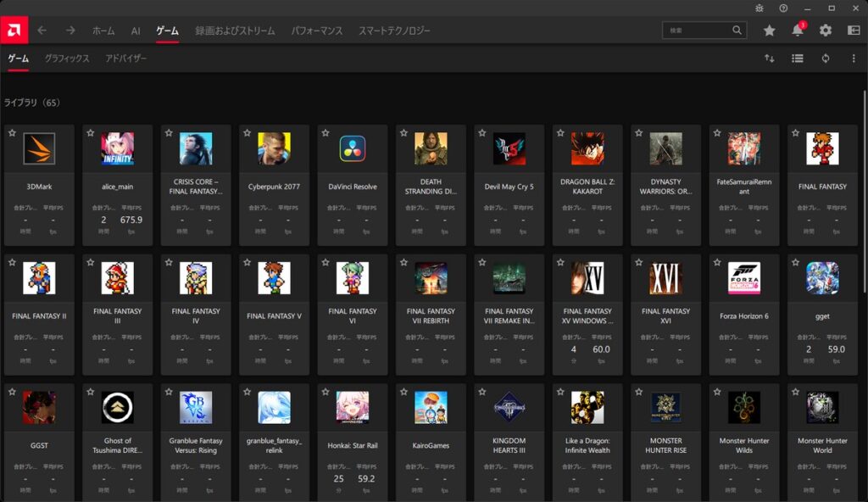Open CRISIS CORE FINAL FANTASY thumbnail

point(196,148)
